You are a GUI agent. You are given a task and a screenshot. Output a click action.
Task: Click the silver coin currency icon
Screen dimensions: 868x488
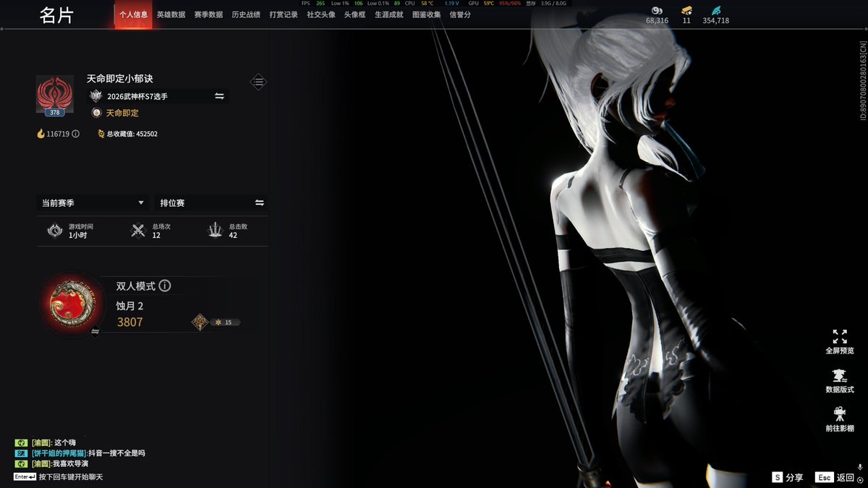pyautogui.click(x=657, y=10)
